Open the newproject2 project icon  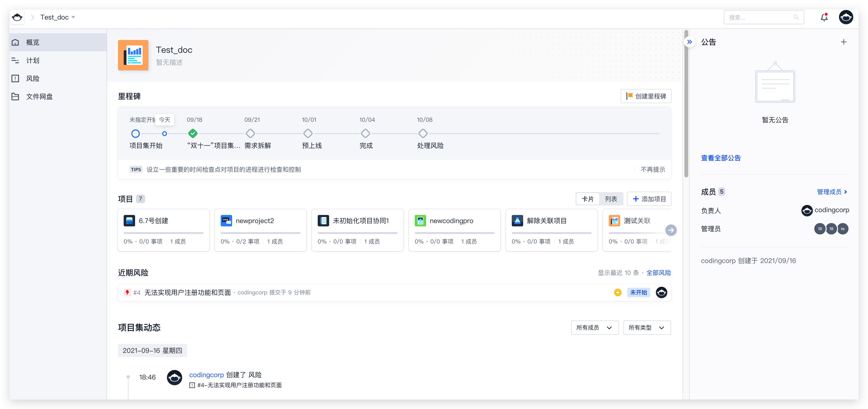pos(226,221)
